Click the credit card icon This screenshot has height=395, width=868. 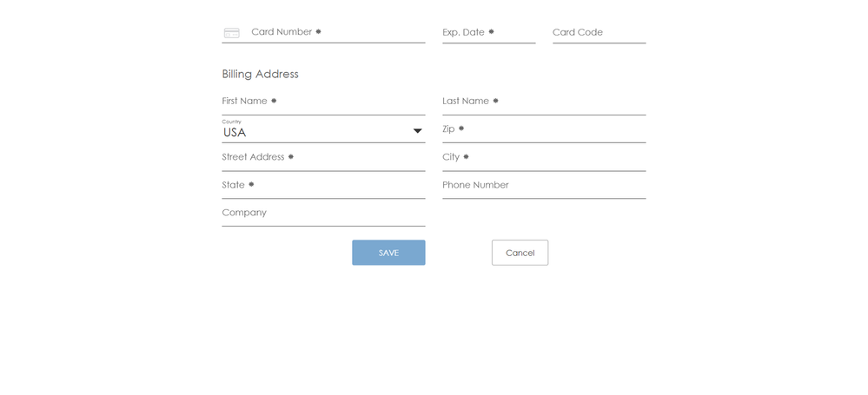[x=231, y=33]
